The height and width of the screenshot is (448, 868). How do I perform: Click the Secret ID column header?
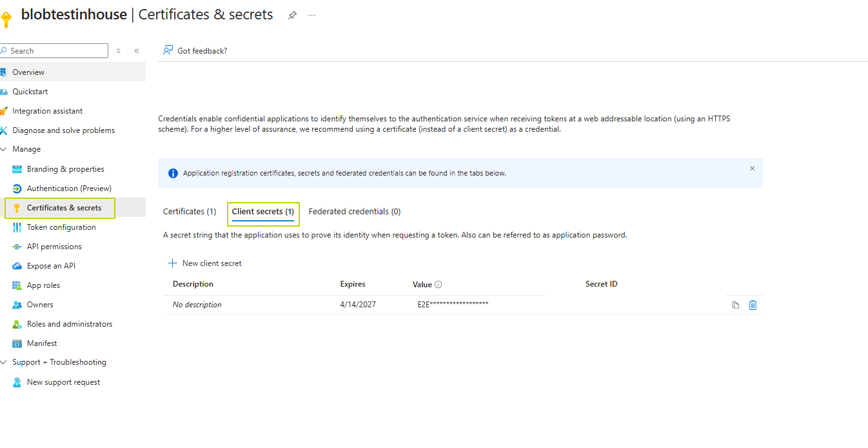coord(602,284)
